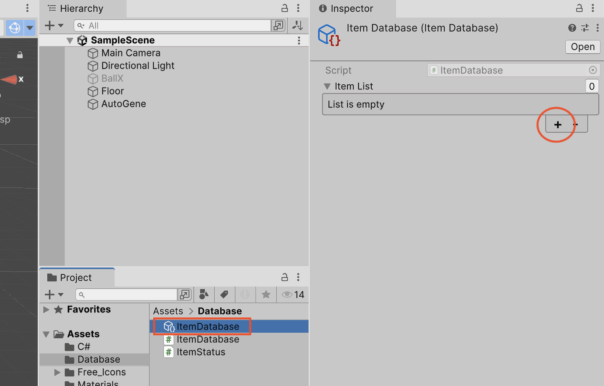The height and width of the screenshot is (386, 604).
Task: Lock the Project panel
Action: coord(284,277)
